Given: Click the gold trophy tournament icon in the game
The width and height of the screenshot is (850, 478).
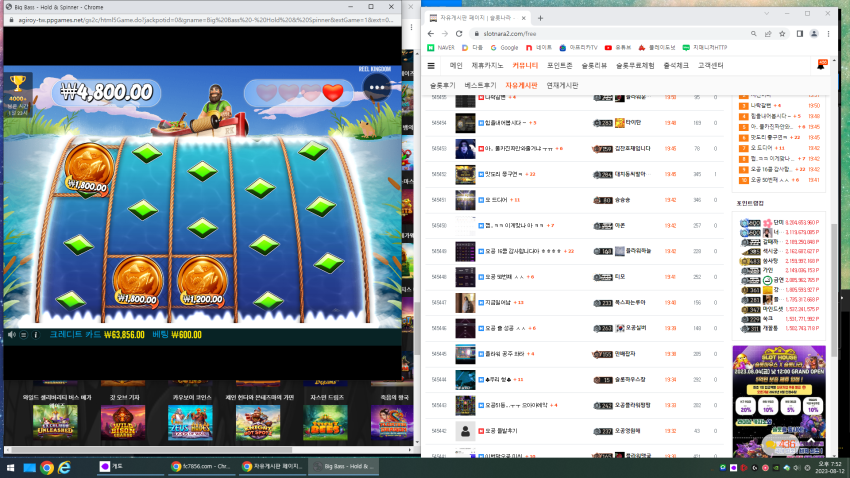Looking at the screenshot, I should (x=17, y=84).
